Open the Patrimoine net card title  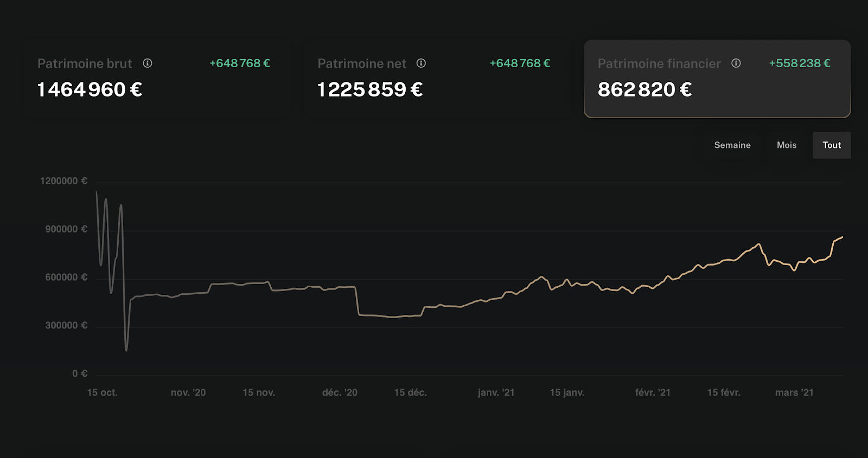tap(362, 64)
